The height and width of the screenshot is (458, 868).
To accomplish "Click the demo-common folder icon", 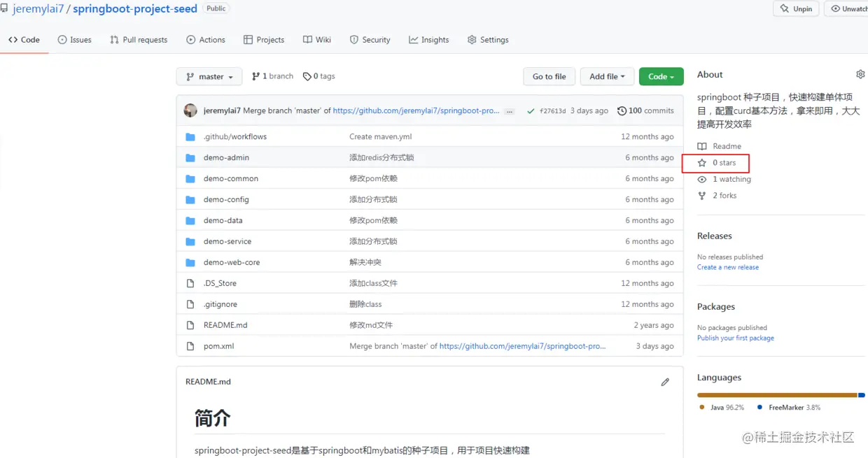I will pyautogui.click(x=190, y=178).
